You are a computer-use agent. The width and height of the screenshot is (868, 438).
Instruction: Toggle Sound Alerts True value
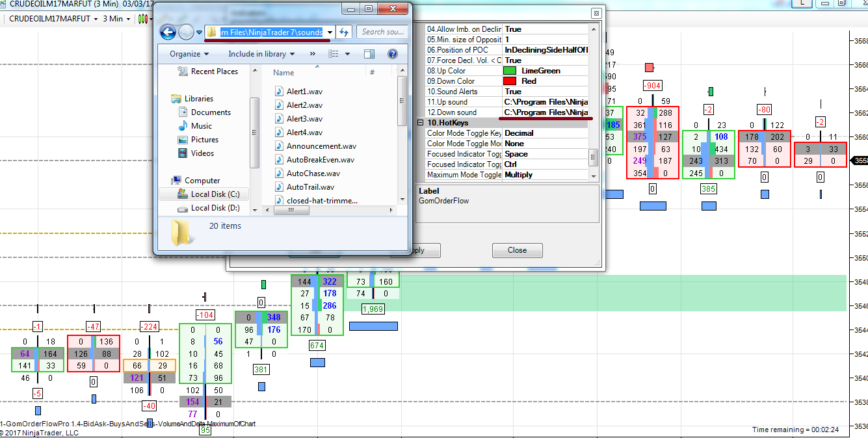pos(545,92)
